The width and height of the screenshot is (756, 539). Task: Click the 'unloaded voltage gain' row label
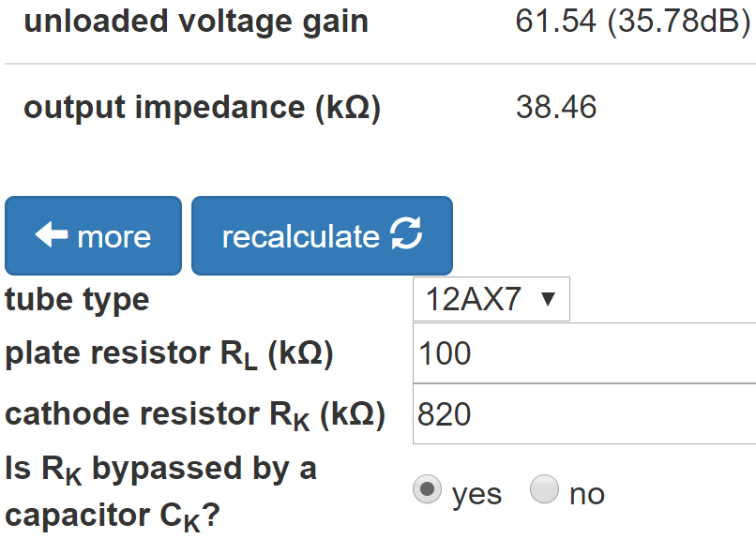[x=196, y=23]
